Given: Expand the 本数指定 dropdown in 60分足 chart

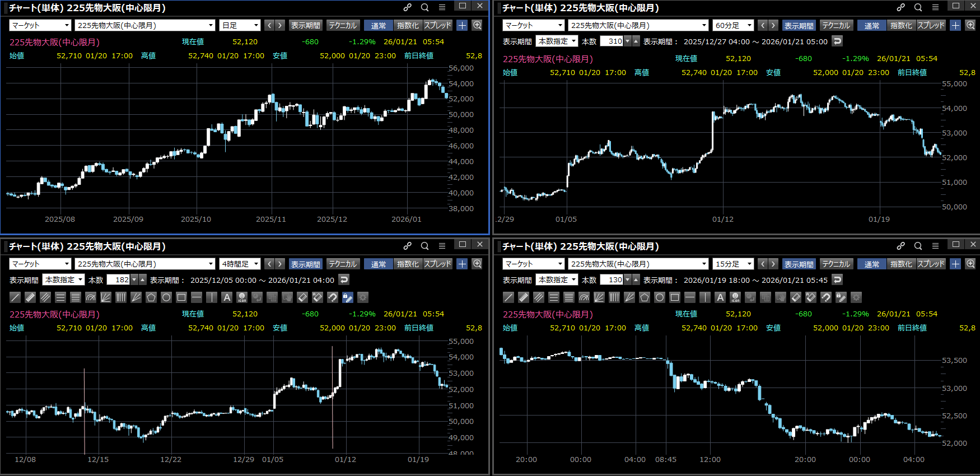Looking at the screenshot, I should click(557, 41).
